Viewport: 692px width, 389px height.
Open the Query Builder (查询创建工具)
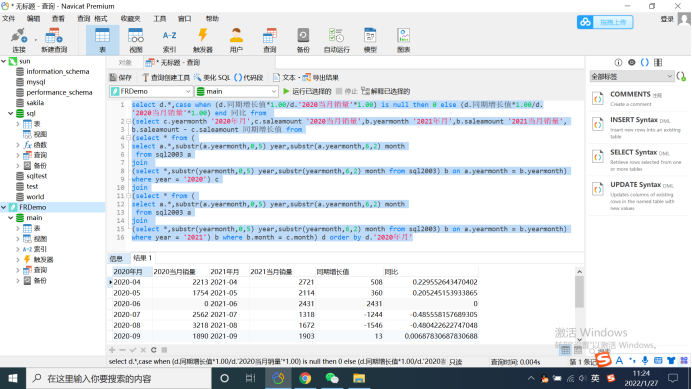click(165, 78)
